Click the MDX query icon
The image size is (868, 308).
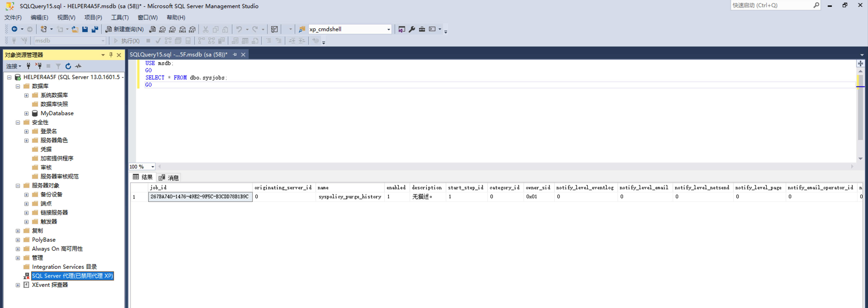tap(163, 29)
